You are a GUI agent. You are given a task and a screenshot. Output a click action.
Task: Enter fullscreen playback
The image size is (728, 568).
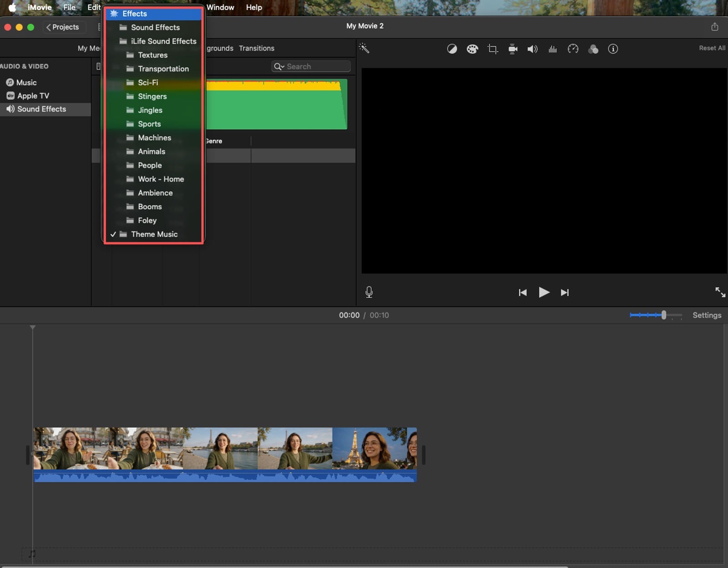pos(720,292)
